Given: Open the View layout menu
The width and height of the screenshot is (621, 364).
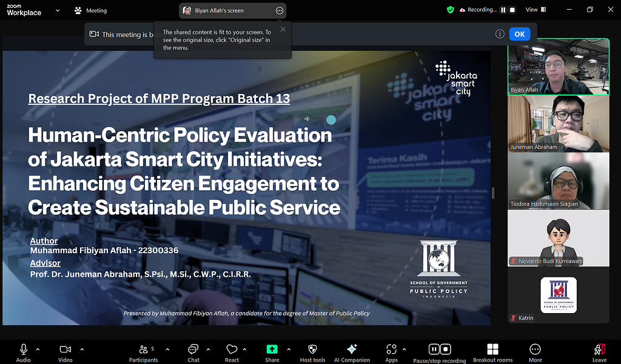Looking at the screenshot, I should (536, 10).
